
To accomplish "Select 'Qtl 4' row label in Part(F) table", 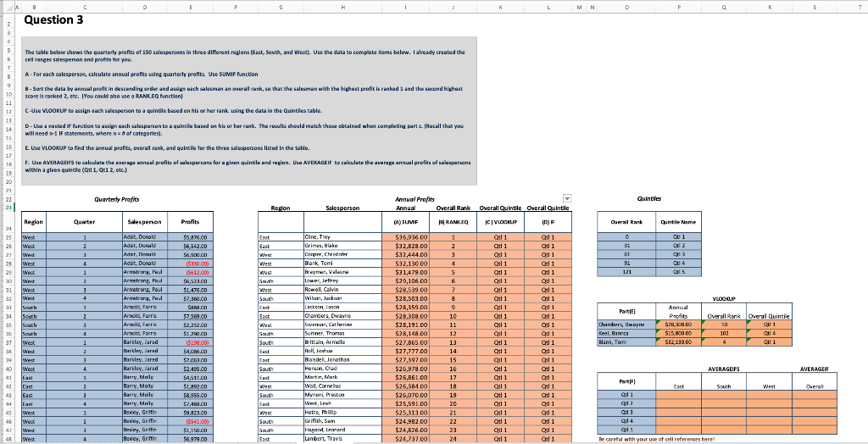I will (x=626, y=421).
